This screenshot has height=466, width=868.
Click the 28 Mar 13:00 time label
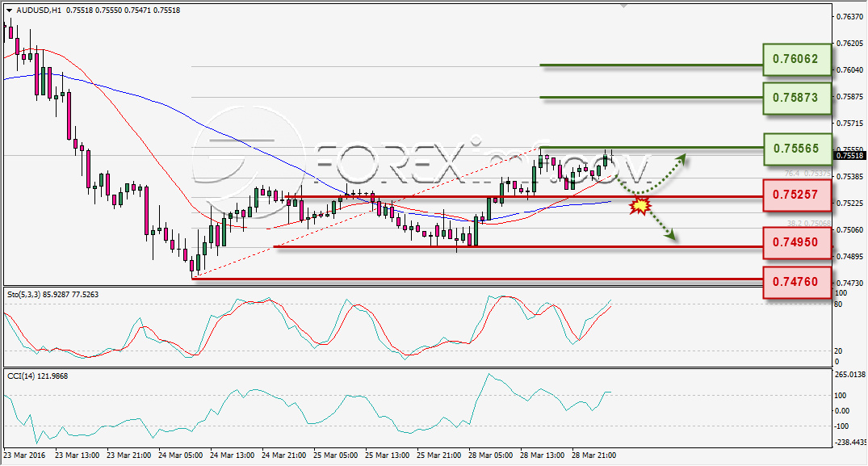[542, 456]
